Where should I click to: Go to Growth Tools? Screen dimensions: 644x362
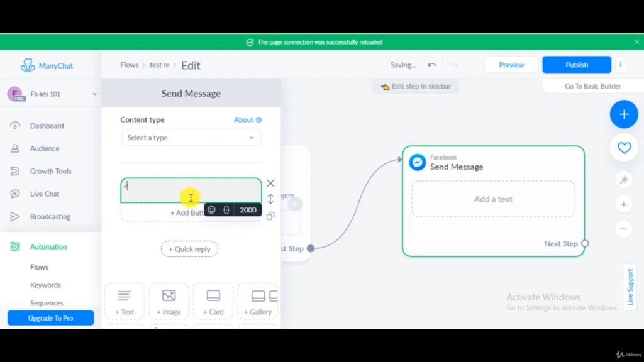pyautogui.click(x=50, y=171)
